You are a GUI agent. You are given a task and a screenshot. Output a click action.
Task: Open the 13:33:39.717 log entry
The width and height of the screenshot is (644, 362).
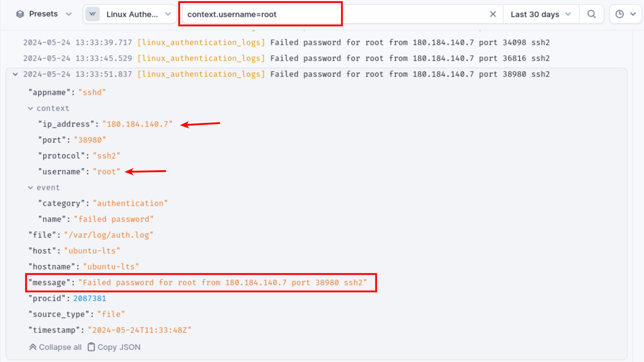(x=286, y=42)
